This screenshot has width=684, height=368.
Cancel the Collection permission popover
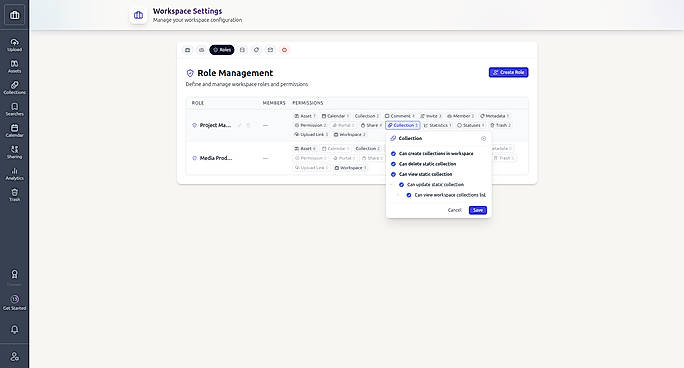454,210
